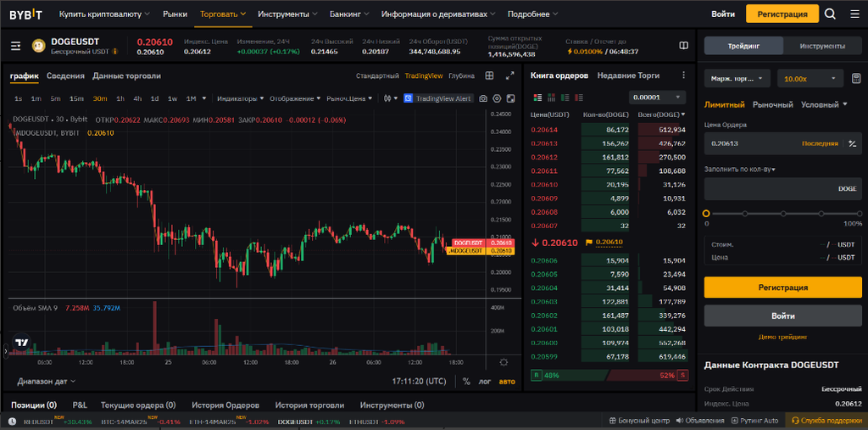Switch to Recent Trades tab
Image resolution: width=868 pixels, height=430 pixels.
pos(628,76)
